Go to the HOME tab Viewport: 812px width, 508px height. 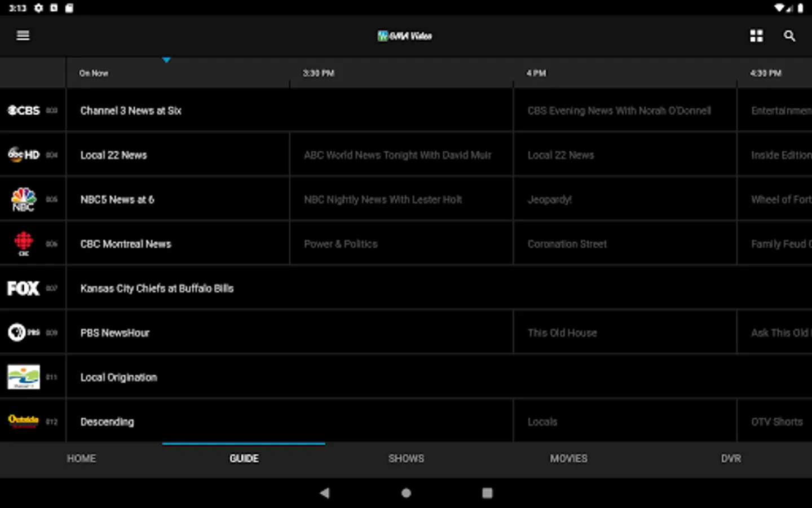tap(81, 458)
